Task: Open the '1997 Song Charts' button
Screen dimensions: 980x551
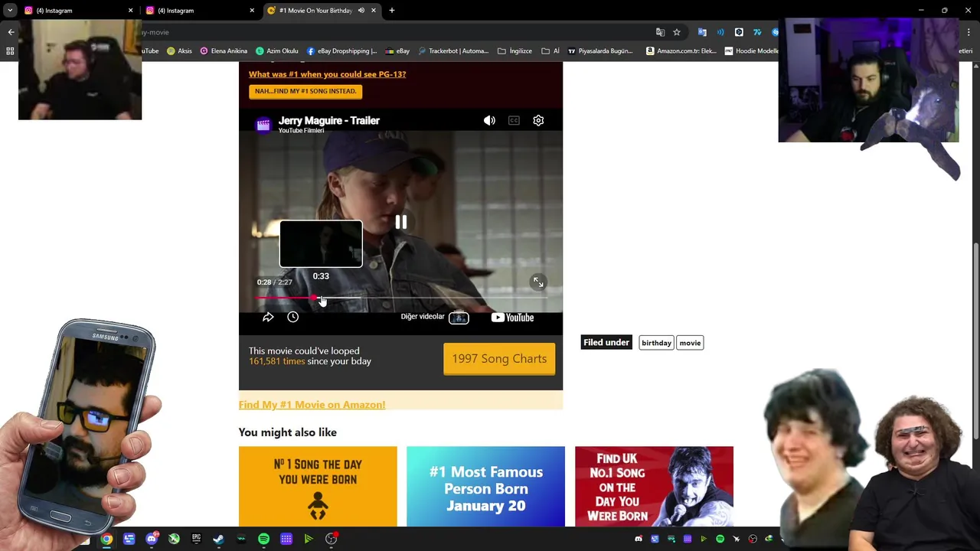Action: (499, 359)
